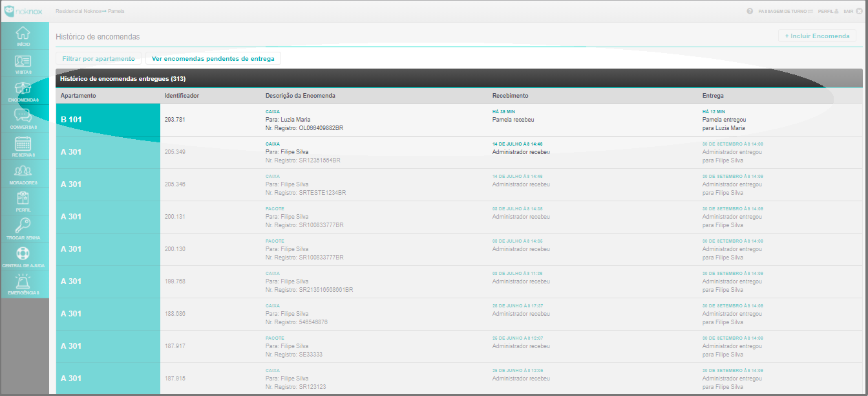The width and height of the screenshot is (868, 396).
Task: Click the Entrega column header
Action: [713, 96]
